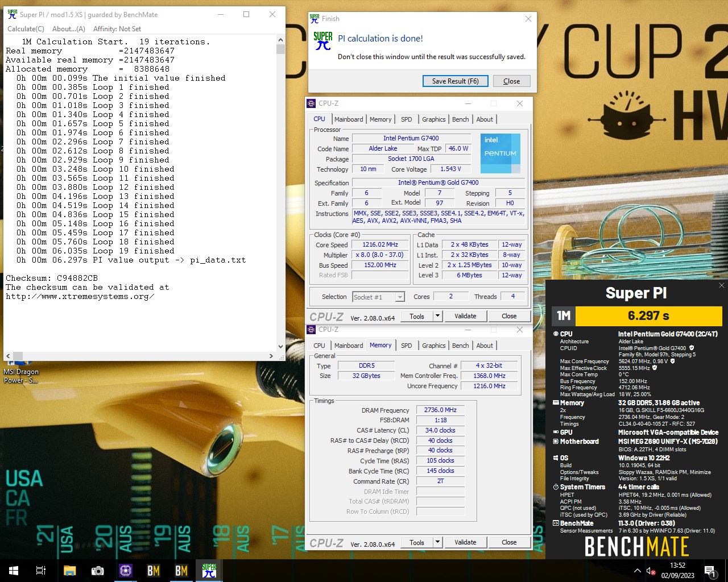The image size is (728, 582).
Task: Open the notification center icon
Action: pyautogui.click(x=709, y=571)
